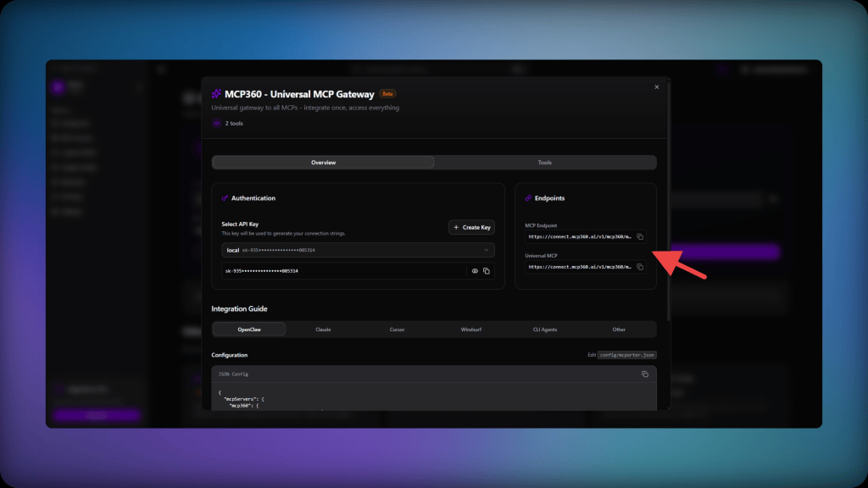
Task: Open the CLI Agents integration tab
Action: [545, 330]
